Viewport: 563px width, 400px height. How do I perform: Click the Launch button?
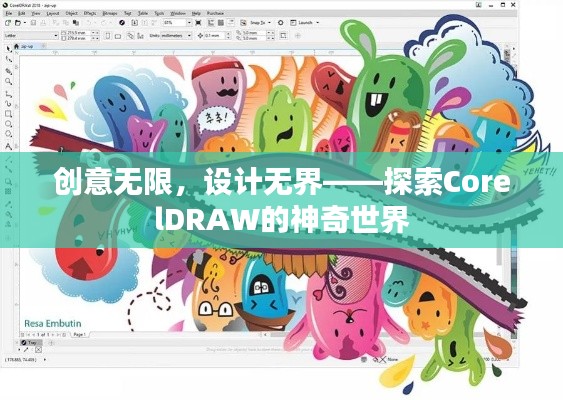coord(304,23)
